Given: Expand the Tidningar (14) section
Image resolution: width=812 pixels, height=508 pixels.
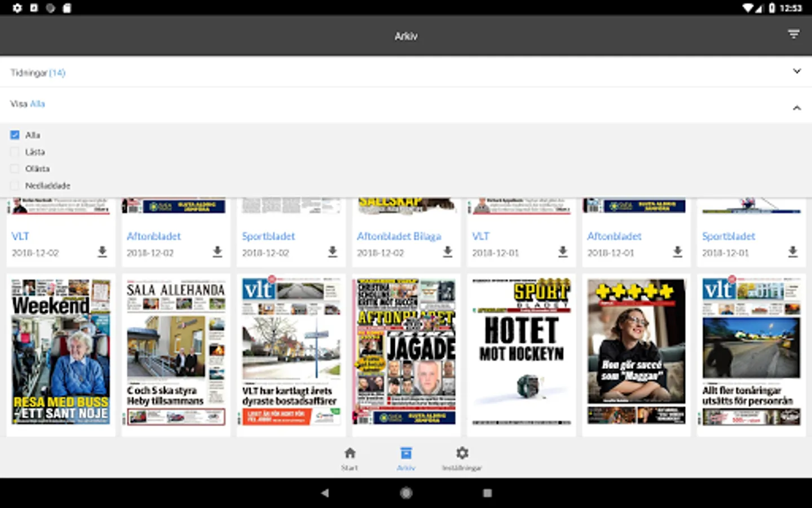Looking at the screenshot, I should point(797,71).
